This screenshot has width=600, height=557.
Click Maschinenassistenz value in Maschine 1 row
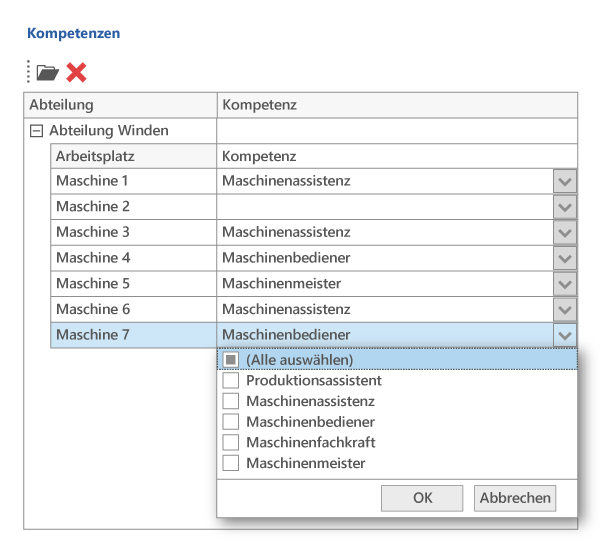[x=286, y=181]
